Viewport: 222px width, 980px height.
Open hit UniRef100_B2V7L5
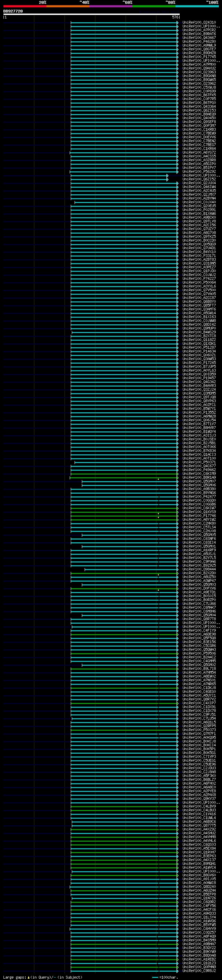click(199, 558)
